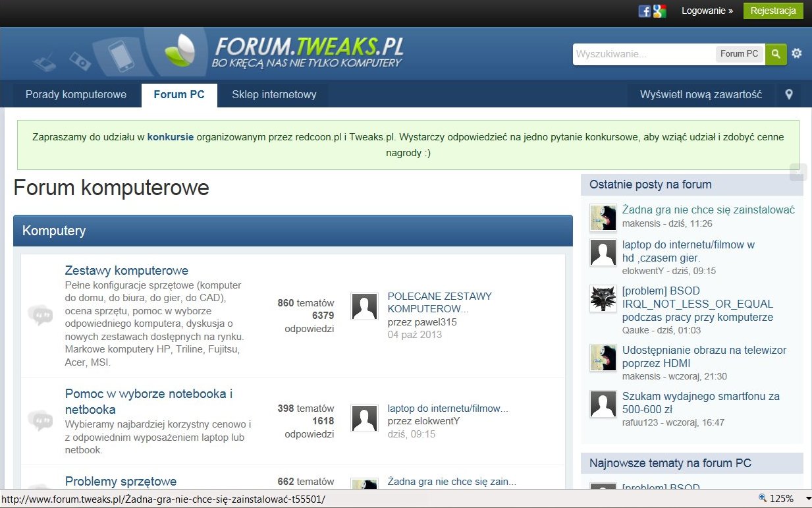This screenshot has height=508, width=812.
Task: Open advanced search gear icon
Action: tap(797, 53)
